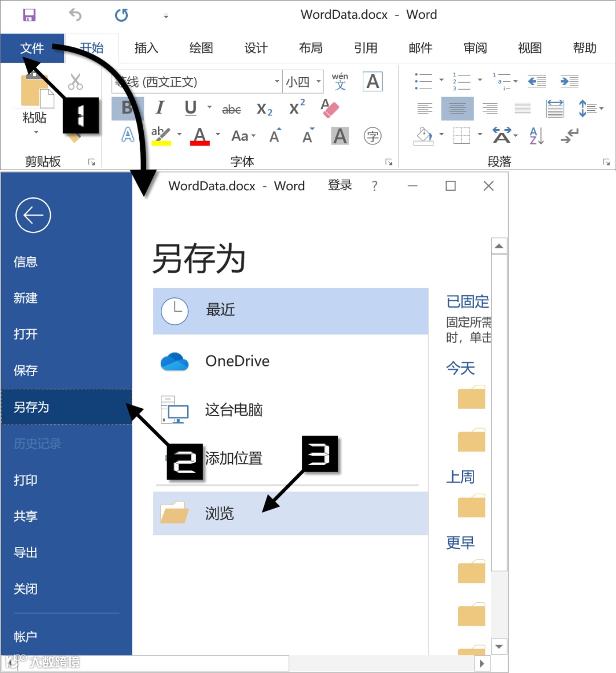
Task: Toggle center alignment
Action: click(x=457, y=108)
